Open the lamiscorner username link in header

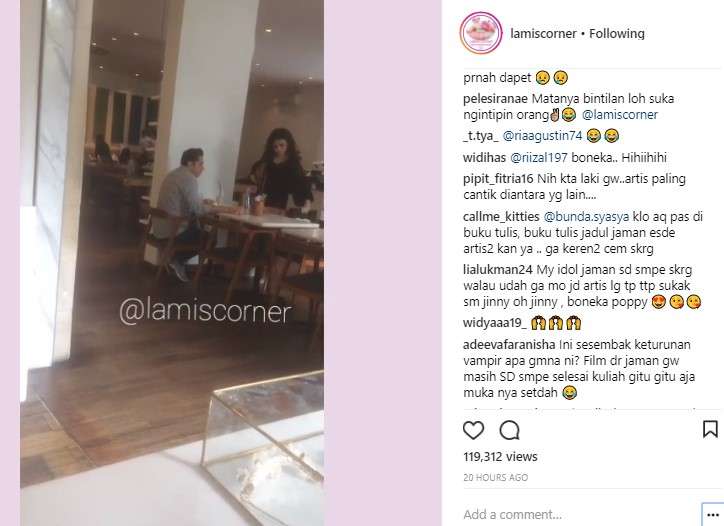click(543, 34)
